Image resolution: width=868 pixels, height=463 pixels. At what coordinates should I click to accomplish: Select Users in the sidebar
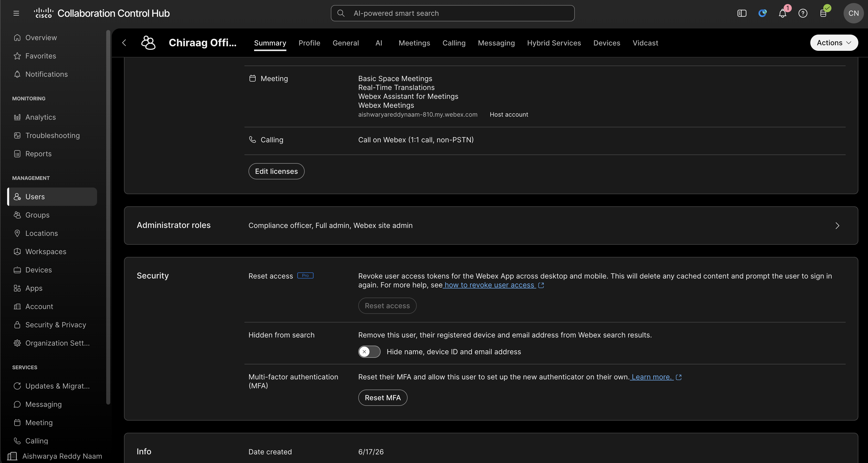click(x=52, y=197)
